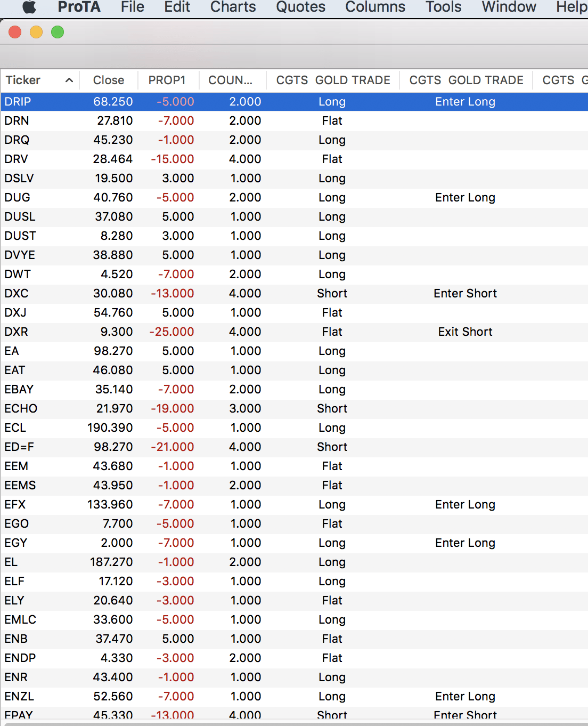Select the EGO ticker
Screen dimensions: 588x726
17,524
